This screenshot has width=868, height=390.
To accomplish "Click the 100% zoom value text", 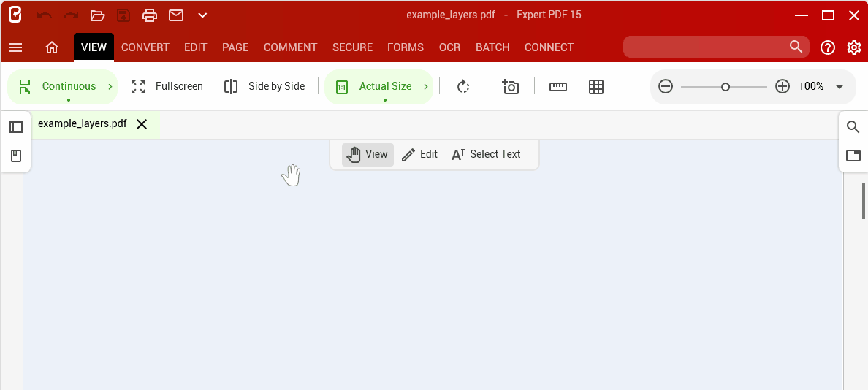I will (811, 86).
